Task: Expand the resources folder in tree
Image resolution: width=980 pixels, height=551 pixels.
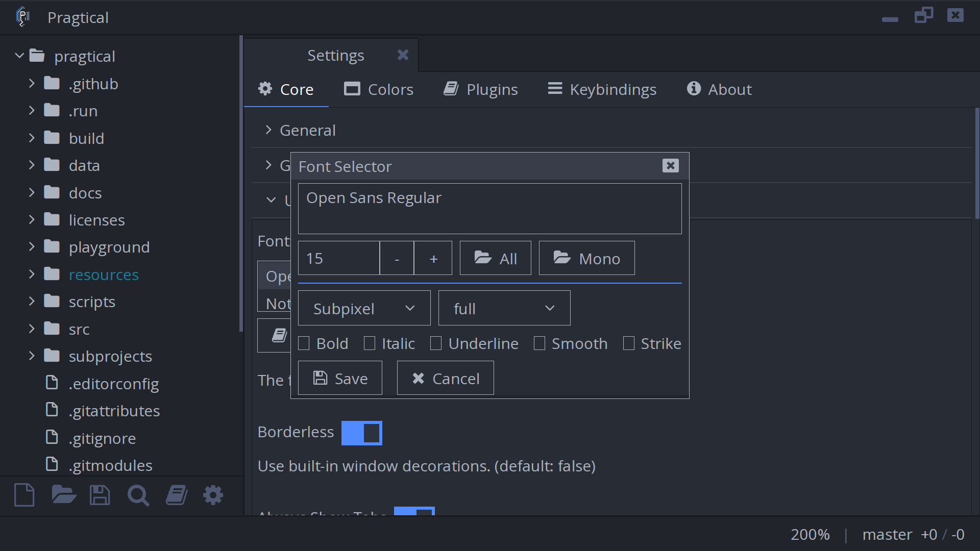Action: coord(32,274)
